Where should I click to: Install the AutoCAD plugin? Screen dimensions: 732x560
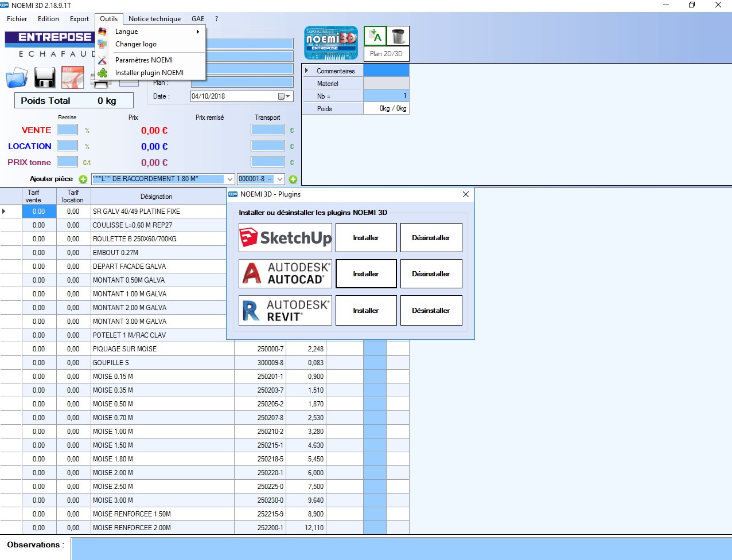point(366,274)
